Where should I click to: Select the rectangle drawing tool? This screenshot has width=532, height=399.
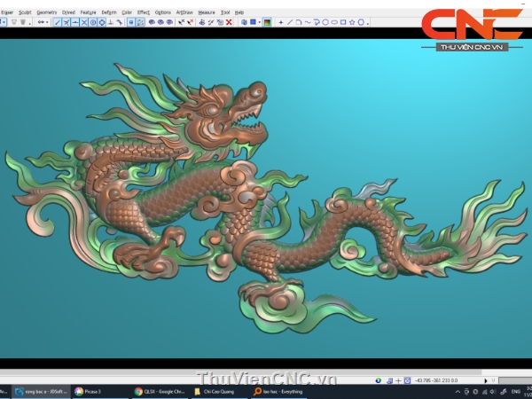coord(343,22)
